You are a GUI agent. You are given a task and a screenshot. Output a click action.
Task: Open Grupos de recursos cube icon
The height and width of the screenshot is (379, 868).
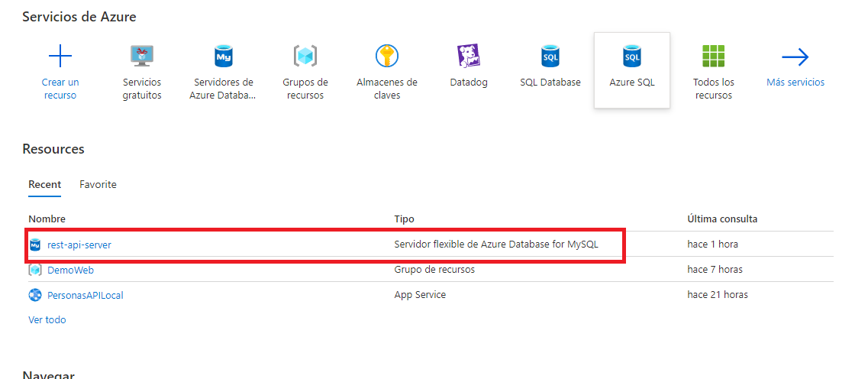coord(305,56)
